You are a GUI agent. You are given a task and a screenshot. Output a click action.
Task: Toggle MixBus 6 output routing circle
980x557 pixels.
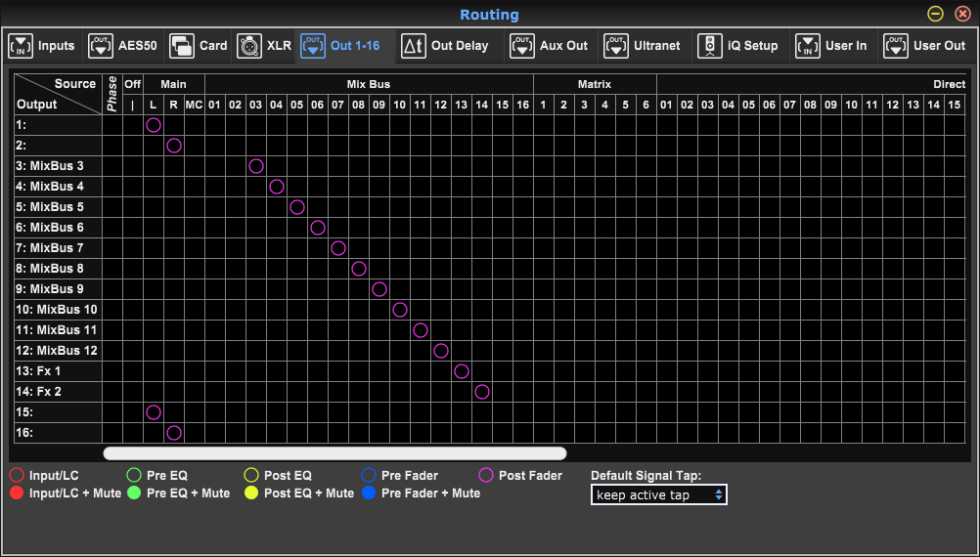click(318, 228)
